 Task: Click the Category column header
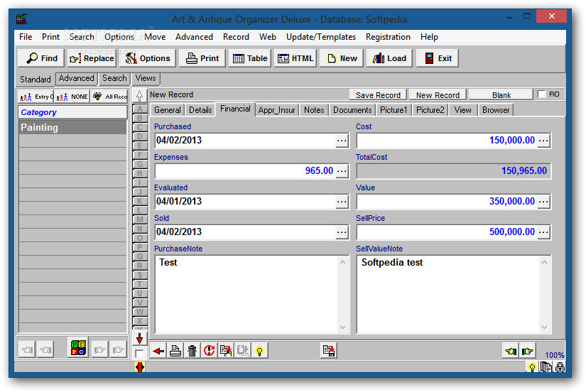point(72,112)
